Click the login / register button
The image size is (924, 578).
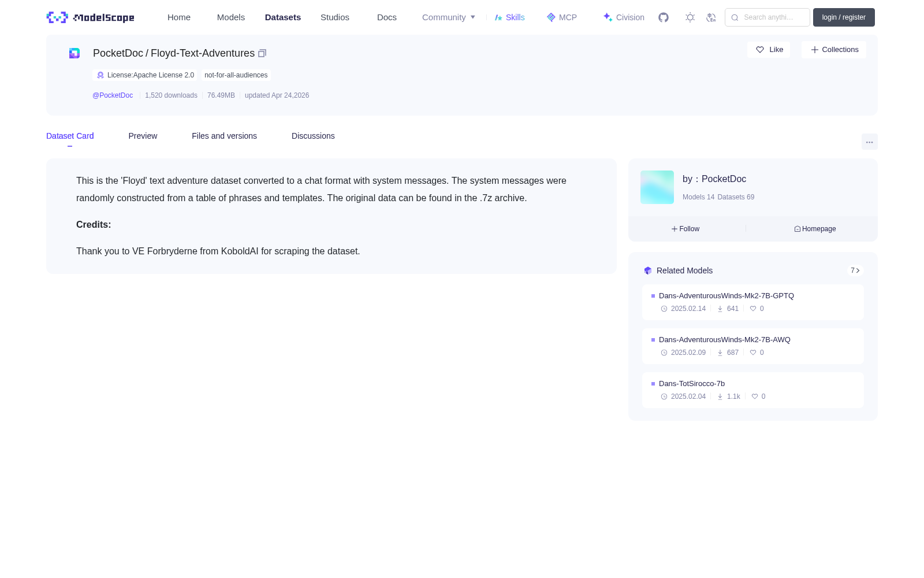(844, 17)
